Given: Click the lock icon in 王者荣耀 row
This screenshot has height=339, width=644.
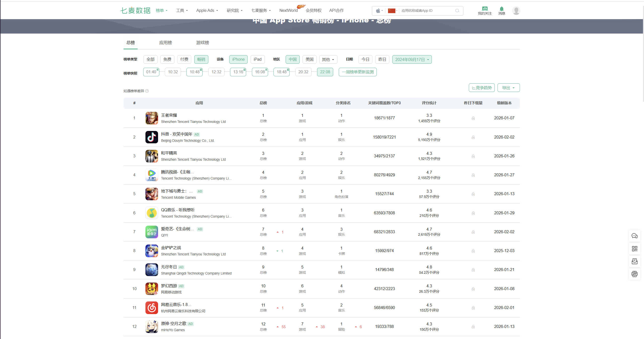Looking at the screenshot, I should (x=473, y=118).
